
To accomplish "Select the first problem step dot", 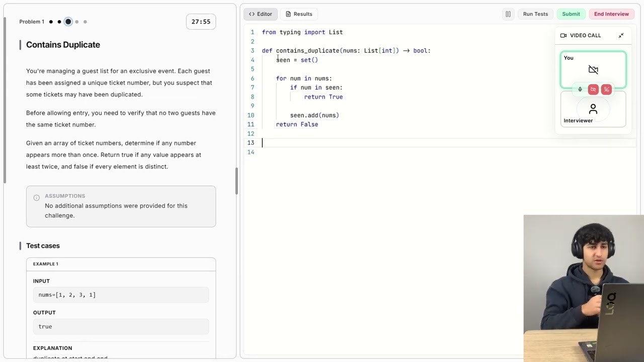I will pos(51,22).
